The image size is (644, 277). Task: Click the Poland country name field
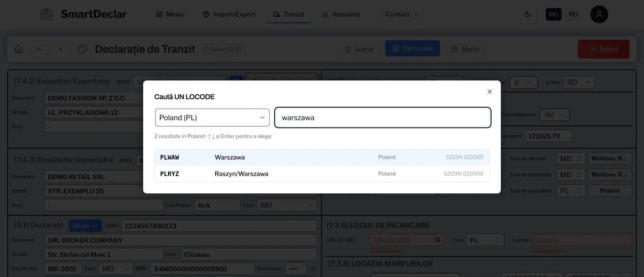tap(610, 191)
